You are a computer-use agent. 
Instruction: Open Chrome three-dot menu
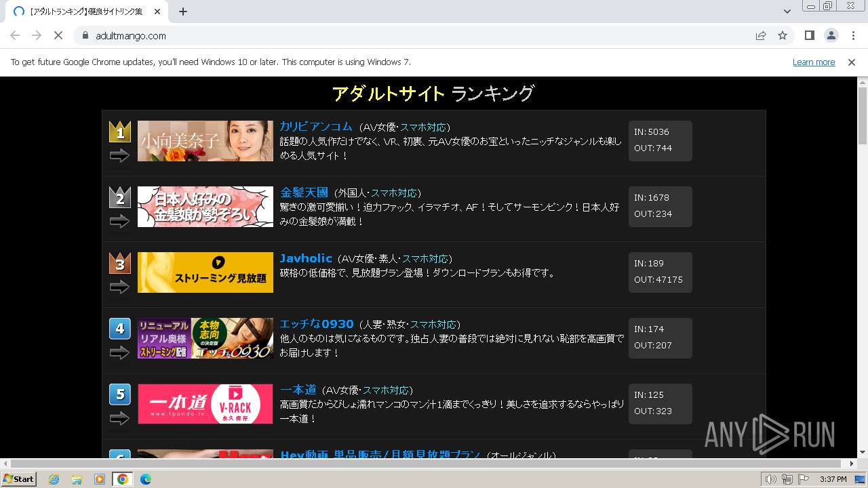[853, 35]
